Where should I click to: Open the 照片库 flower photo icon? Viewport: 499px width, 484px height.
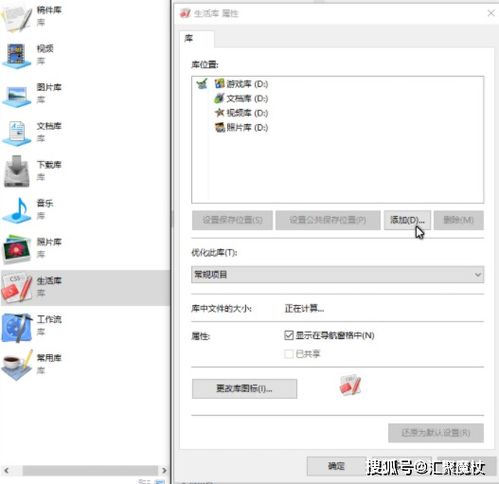[17, 249]
